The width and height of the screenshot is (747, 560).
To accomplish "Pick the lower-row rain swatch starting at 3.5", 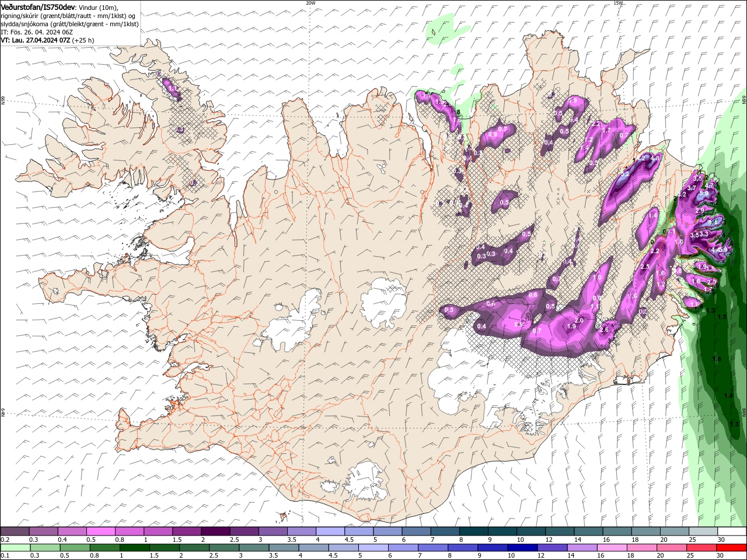I will (x=284, y=548).
